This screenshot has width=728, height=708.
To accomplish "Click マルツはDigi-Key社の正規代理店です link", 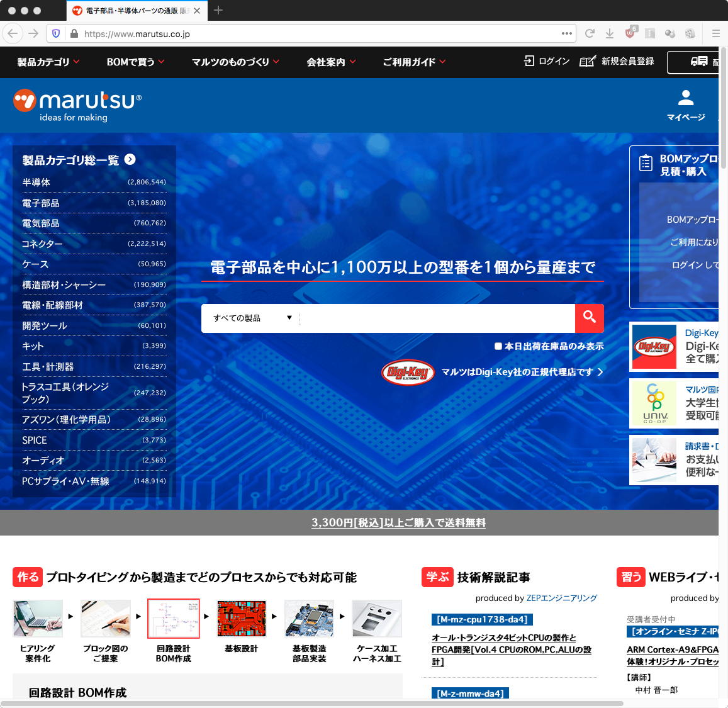I will tap(522, 372).
